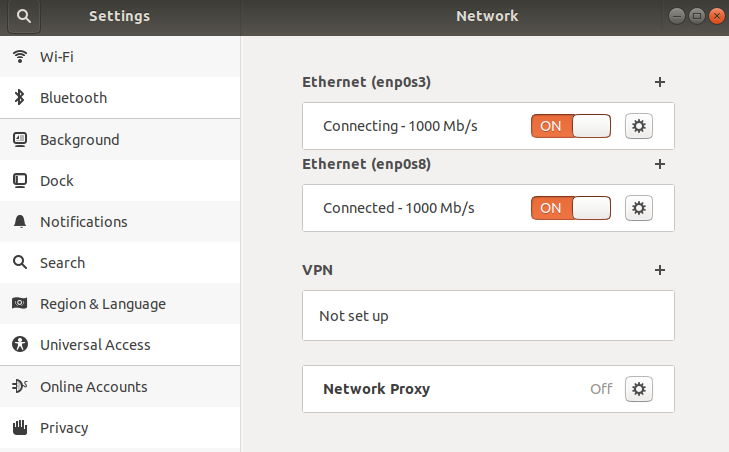Add a connection profile for enp0s3
The image size is (729, 452).
pos(660,82)
